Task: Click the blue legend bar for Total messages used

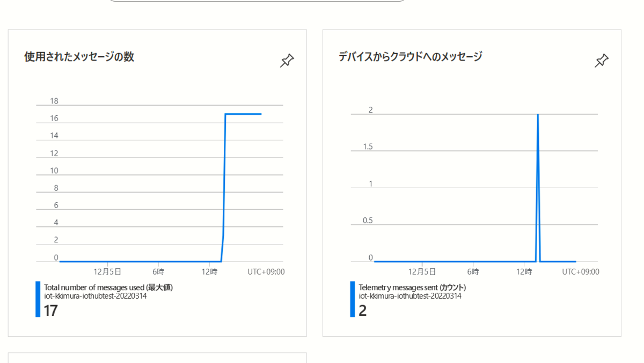Action: 38,299
